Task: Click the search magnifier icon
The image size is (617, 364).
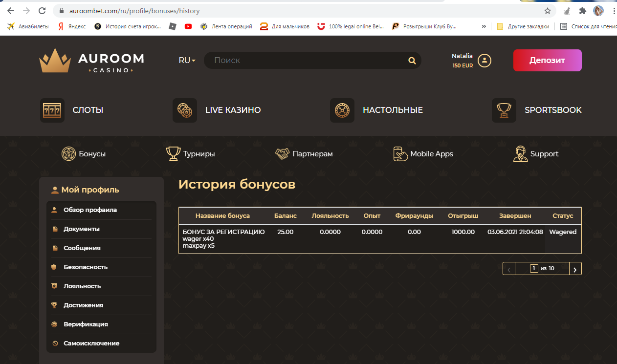Action: click(x=412, y=60)
